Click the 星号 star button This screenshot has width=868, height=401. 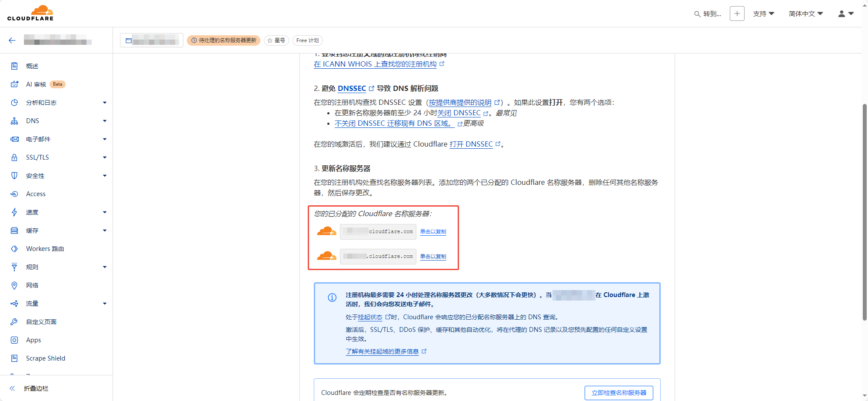tap(276, 40)
